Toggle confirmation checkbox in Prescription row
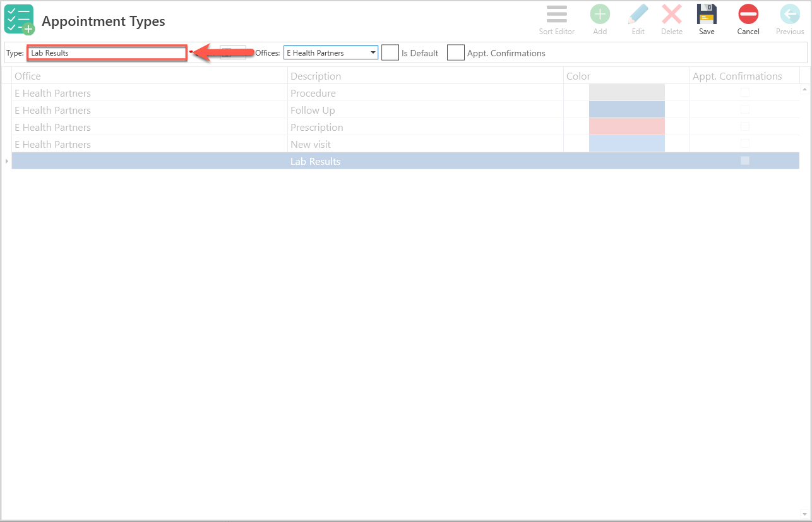This screenshot has width=812, height=522. (745, 126)
